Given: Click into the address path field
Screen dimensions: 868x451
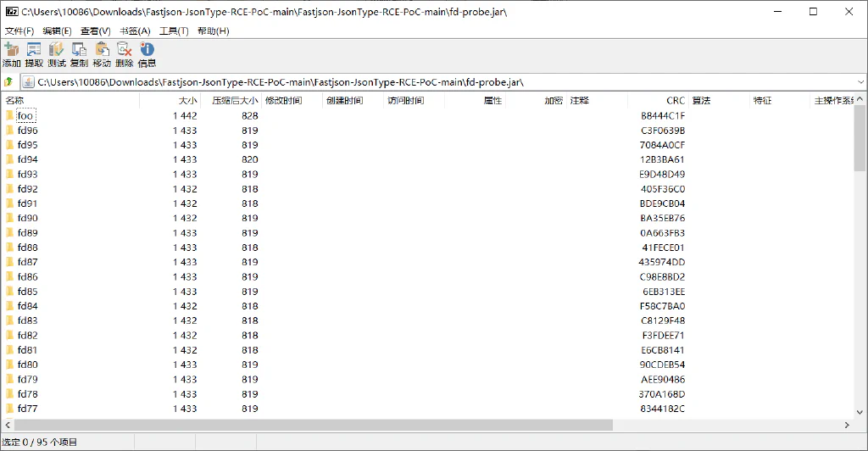Looking at the screenshot, I should (442, 82).
